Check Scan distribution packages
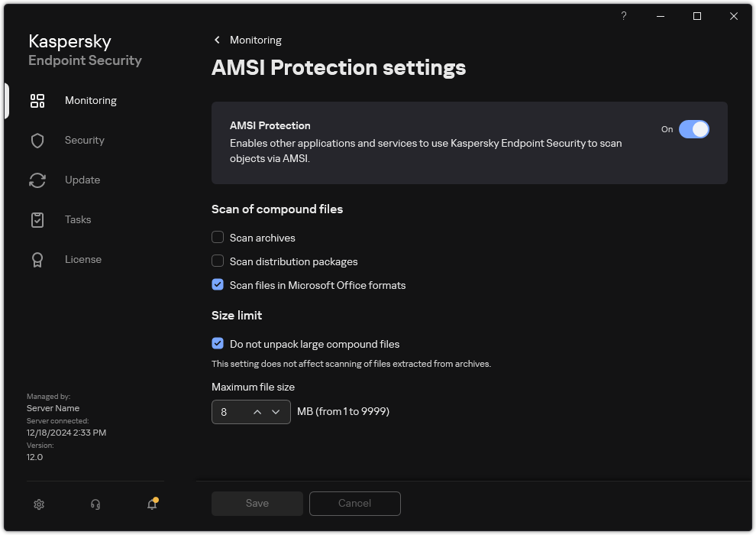Image resolution: width=756 pixels, height=535 pixels. click(x=218, y=261)
